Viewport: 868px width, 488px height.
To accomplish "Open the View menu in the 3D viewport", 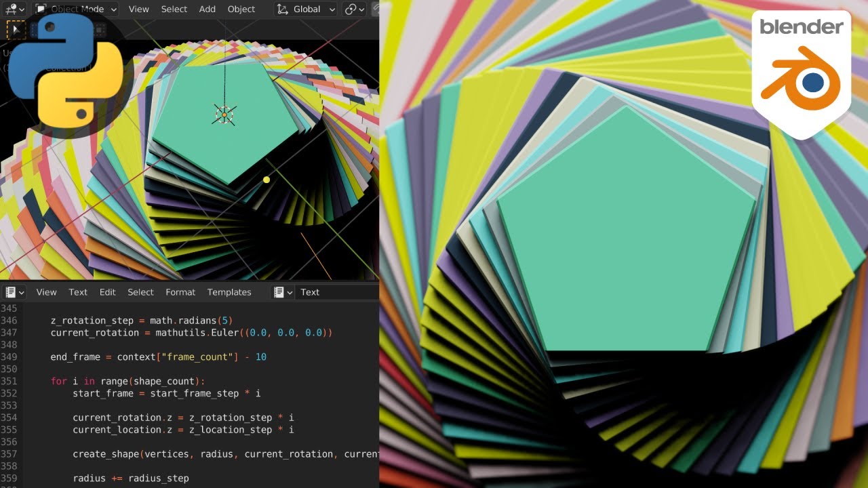I will (138, 9).
